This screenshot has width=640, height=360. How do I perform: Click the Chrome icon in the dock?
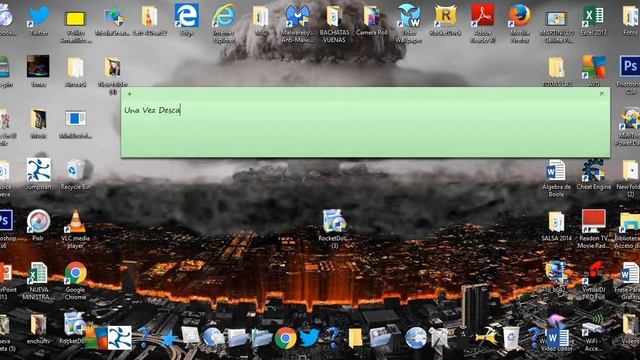pyautogui.click(x=285, y=338)
